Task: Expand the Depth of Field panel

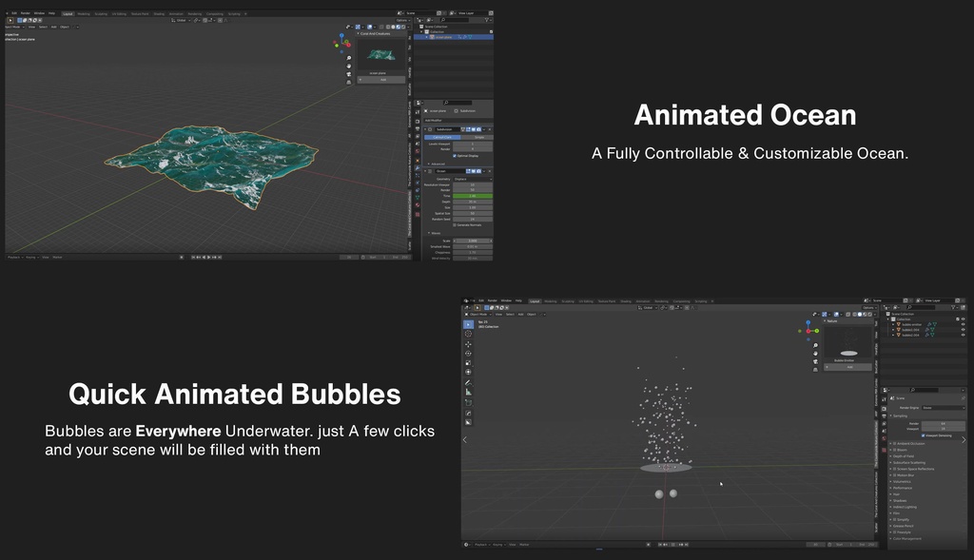Action: tap(904, 456)
